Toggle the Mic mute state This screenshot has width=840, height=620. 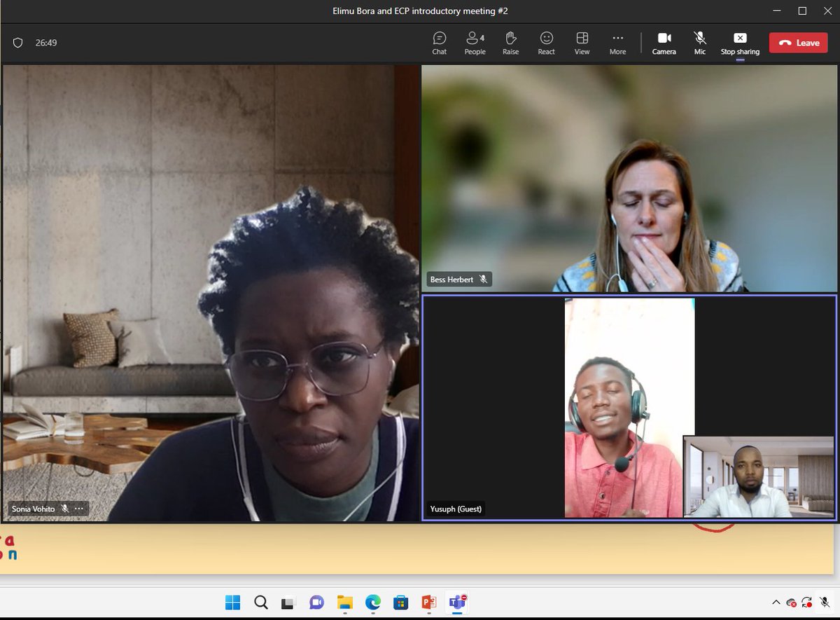[699, 43]
